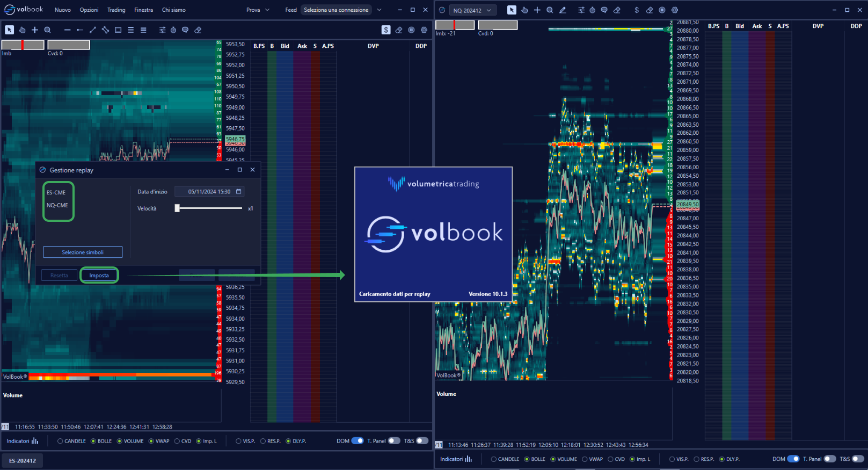Click the Imb imbalance bar in the ES window
This screenshot has width=868, height=470.
tap(23, 45)
